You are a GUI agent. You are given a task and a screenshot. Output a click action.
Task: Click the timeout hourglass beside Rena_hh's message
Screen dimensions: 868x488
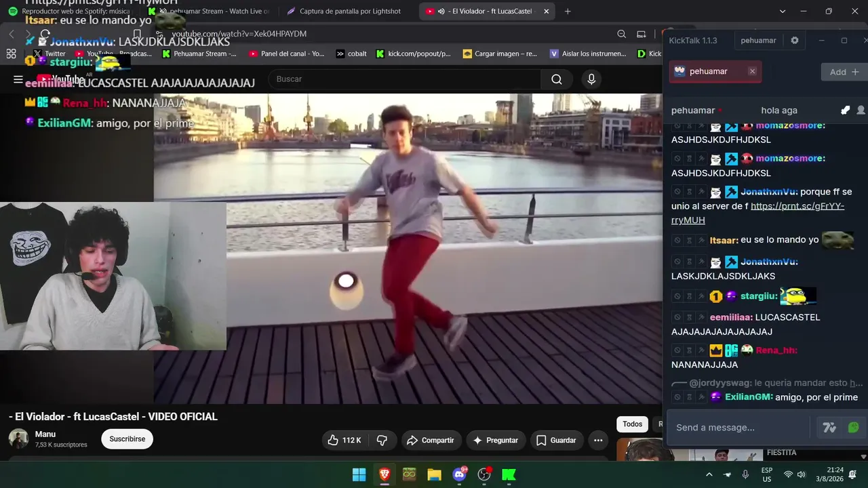[689, 350]
